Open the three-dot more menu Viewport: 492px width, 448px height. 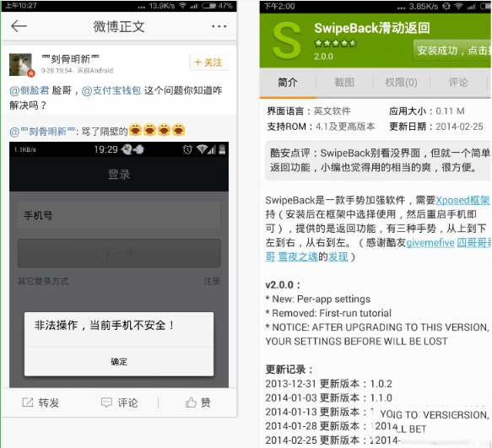(x=219, y=26)
